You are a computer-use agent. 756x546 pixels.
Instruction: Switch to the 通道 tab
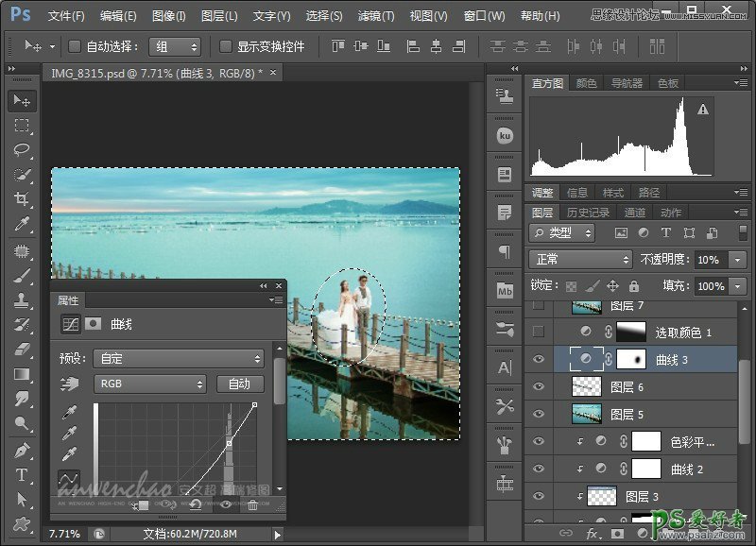coord(635,213)
